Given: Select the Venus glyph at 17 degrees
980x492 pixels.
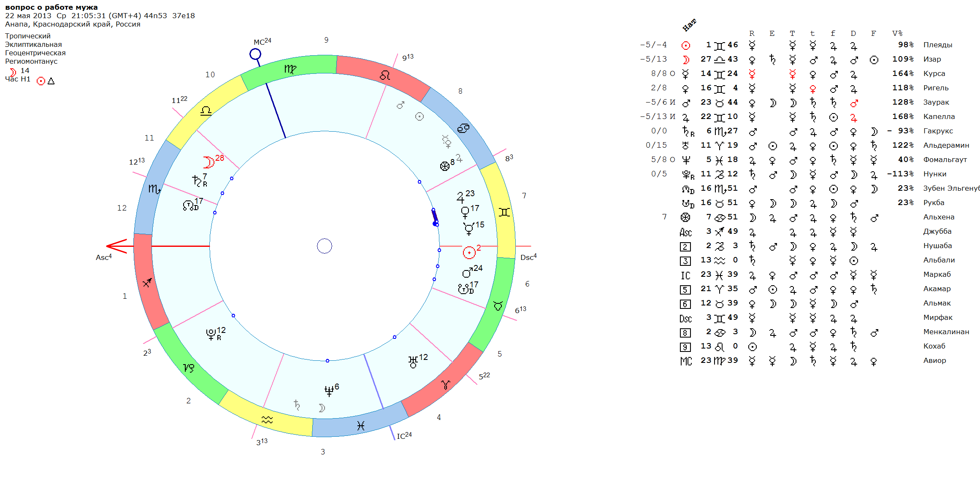Looking at the screenshot, I should (465, 212).
